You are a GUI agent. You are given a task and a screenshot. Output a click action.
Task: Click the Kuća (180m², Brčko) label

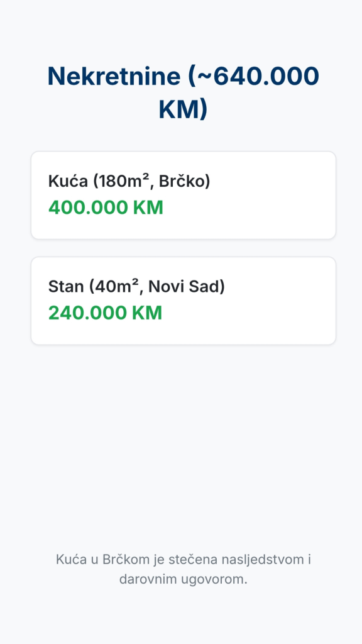pos(129,181)
